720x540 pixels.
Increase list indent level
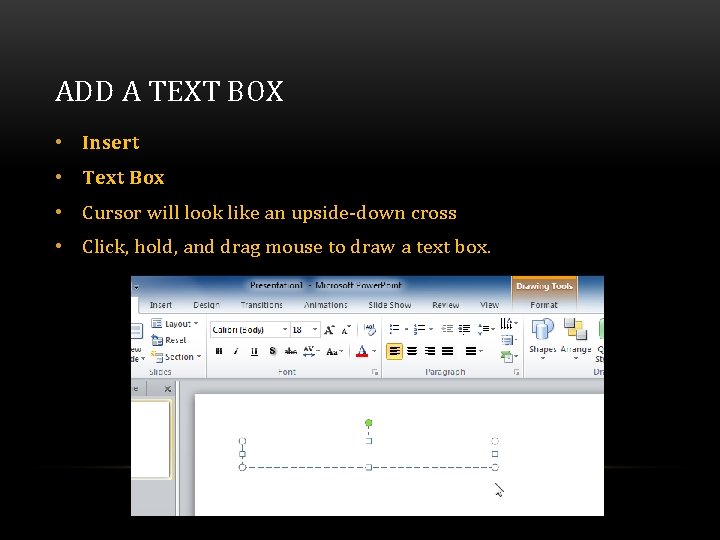(464, 329)
